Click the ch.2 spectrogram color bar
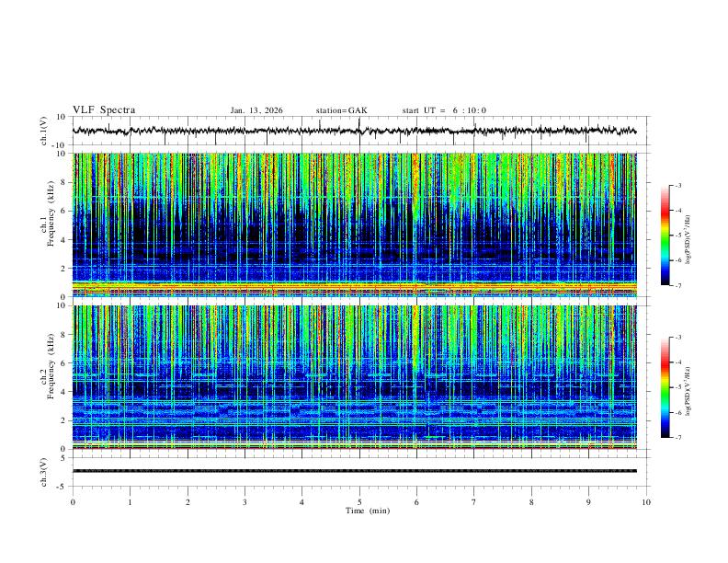This screenshot has height=563, width=728. pos(665,387)
